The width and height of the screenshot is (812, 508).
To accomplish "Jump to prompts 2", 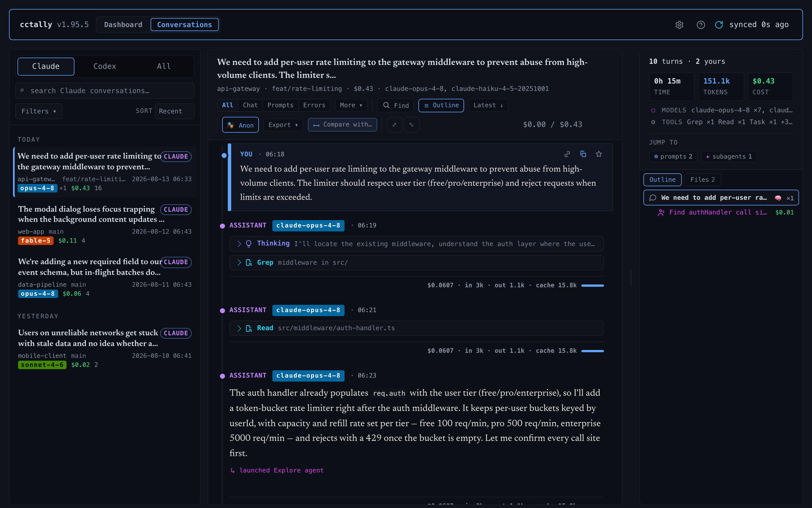I will [673, 157].
